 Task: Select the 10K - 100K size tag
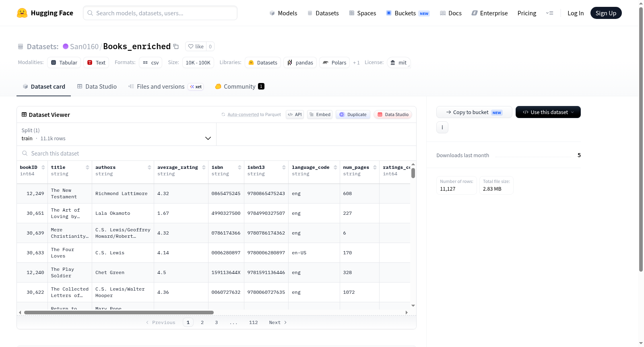pos(198,62)
